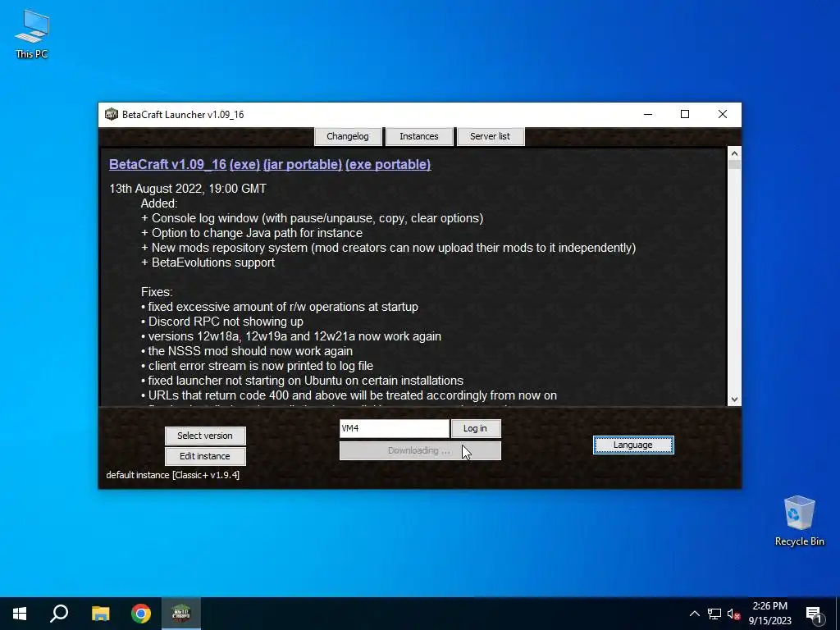Screen dimensions: 840x630
Task: Click the changelog scrollbar down arrow
Action: coord(734,399)
